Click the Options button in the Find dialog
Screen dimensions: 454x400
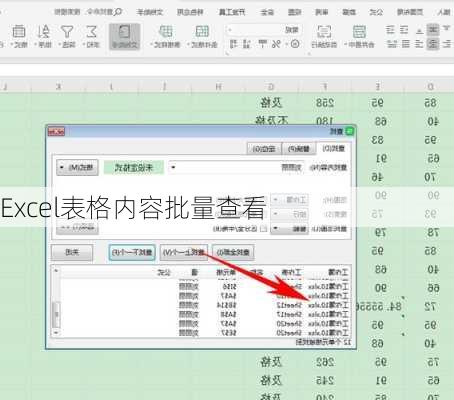77,228
